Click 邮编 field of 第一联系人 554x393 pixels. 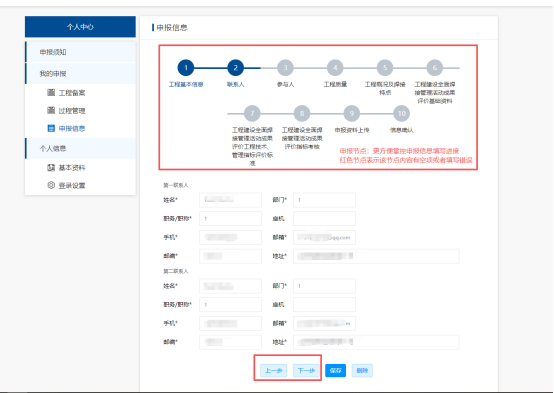click(x=230, y=256)
